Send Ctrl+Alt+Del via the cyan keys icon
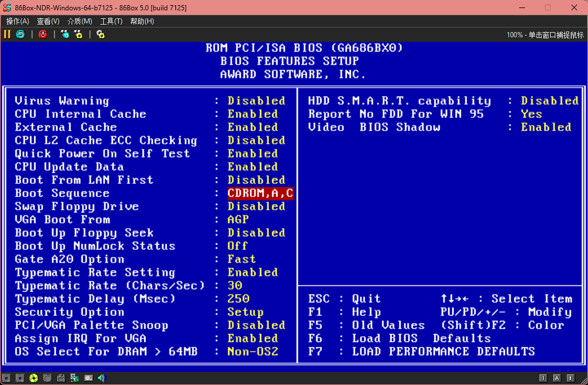Viewport: 588px width, 385px height. pos(65,34)
